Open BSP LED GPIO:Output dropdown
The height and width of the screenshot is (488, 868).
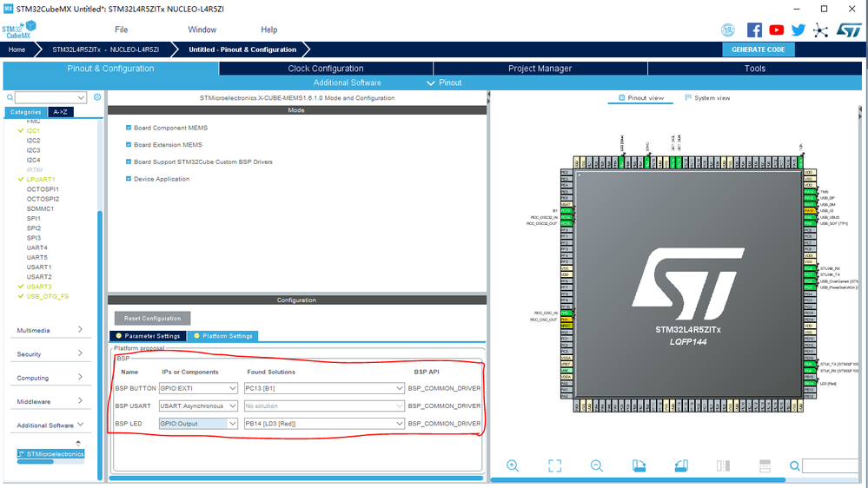[x=198, y=424]
